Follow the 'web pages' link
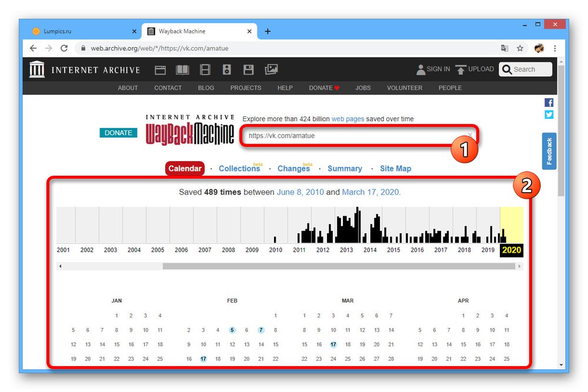 click(348, 119)
